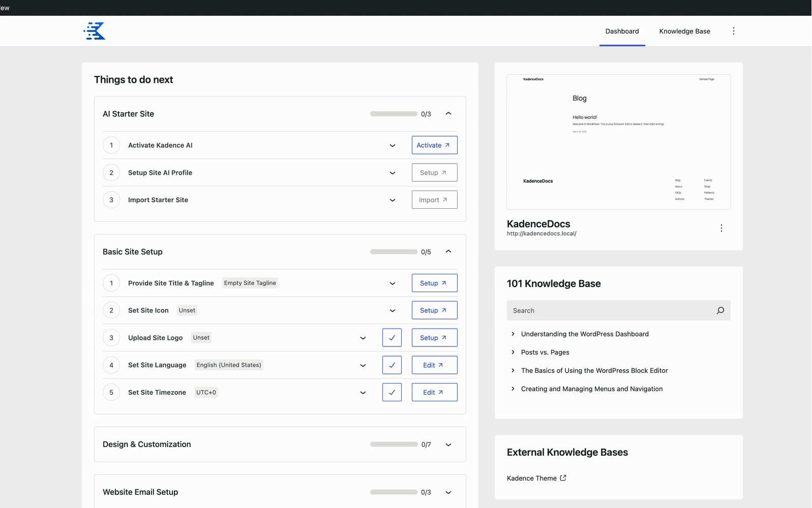Expand details for Set Site Language
812x508 pixels.
tap(363, 365)
